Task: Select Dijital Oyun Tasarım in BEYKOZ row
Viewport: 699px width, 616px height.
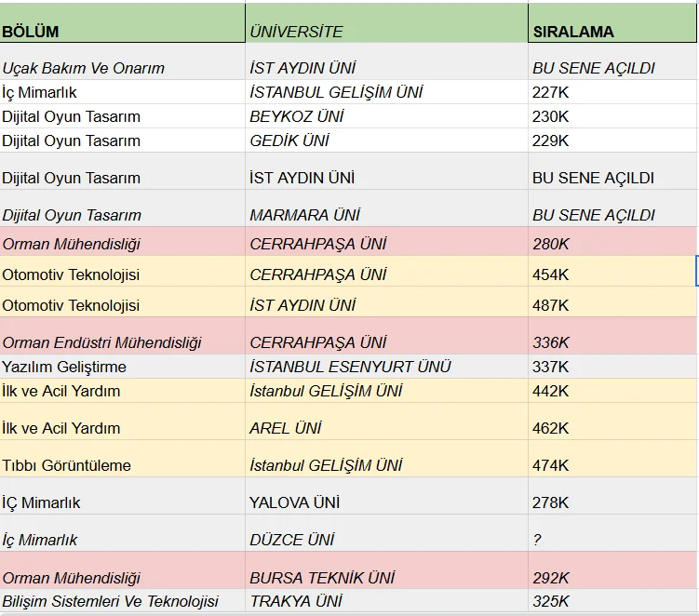Action: 122,116
